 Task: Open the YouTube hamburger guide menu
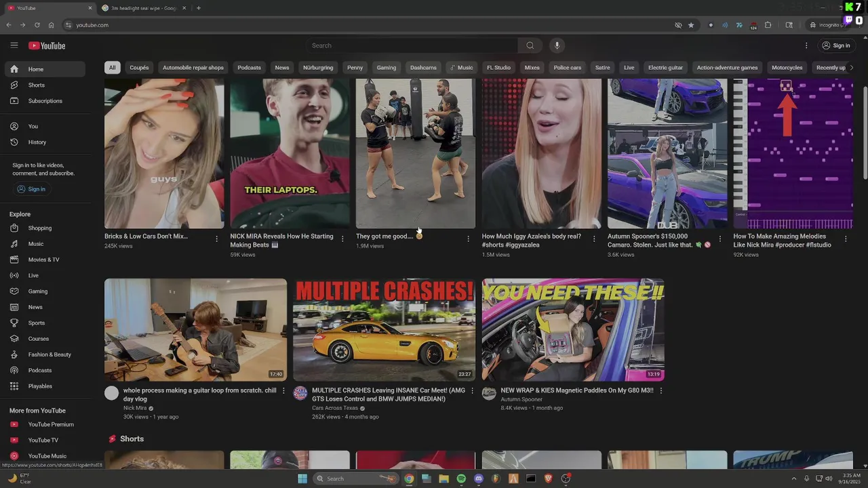(x=14, y=45)
